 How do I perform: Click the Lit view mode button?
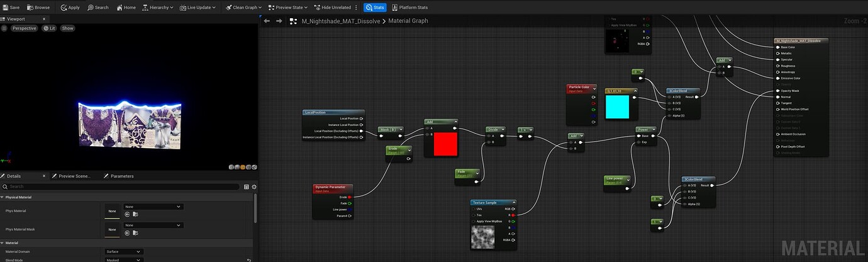click(x=49, y=28)
